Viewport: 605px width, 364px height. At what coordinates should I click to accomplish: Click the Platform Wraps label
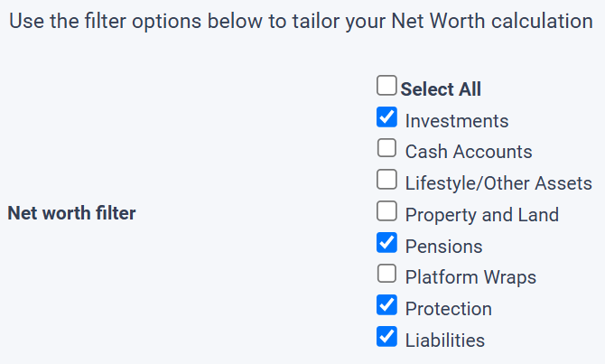(470, 277)
